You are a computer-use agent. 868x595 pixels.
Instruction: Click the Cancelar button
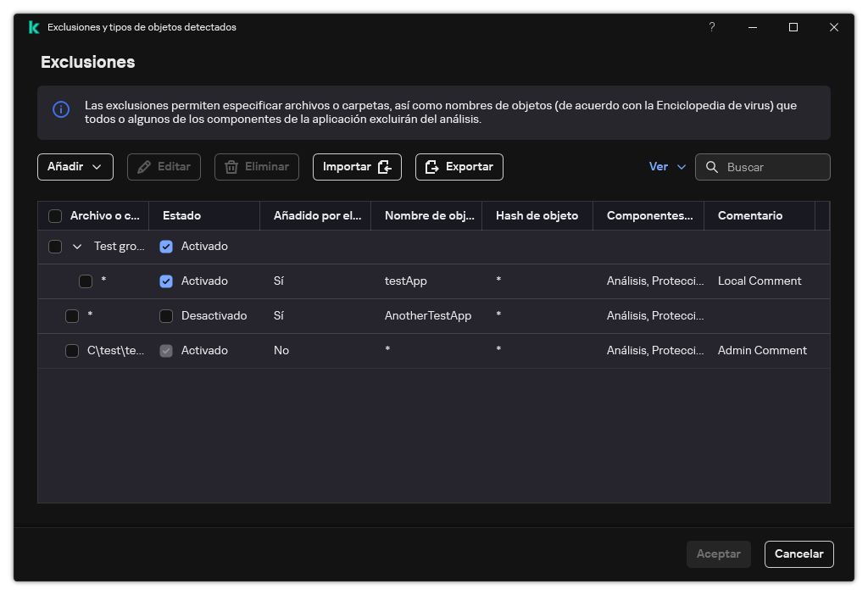click(798, 553)
